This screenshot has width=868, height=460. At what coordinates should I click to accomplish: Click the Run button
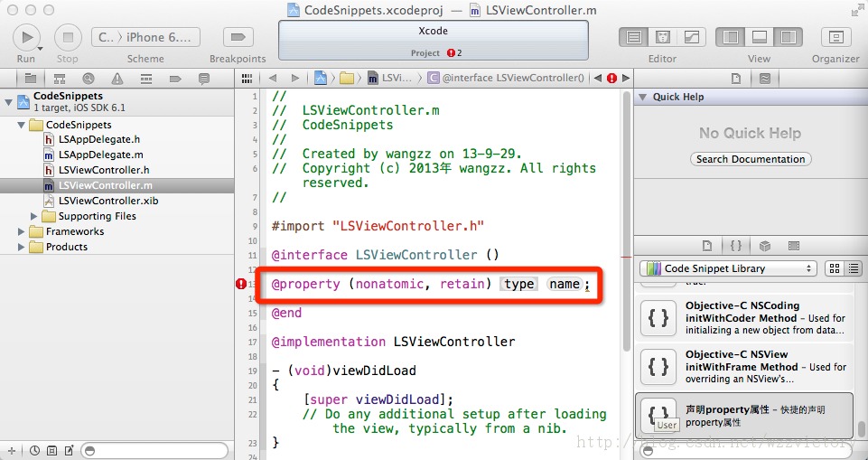coord(26,37)
